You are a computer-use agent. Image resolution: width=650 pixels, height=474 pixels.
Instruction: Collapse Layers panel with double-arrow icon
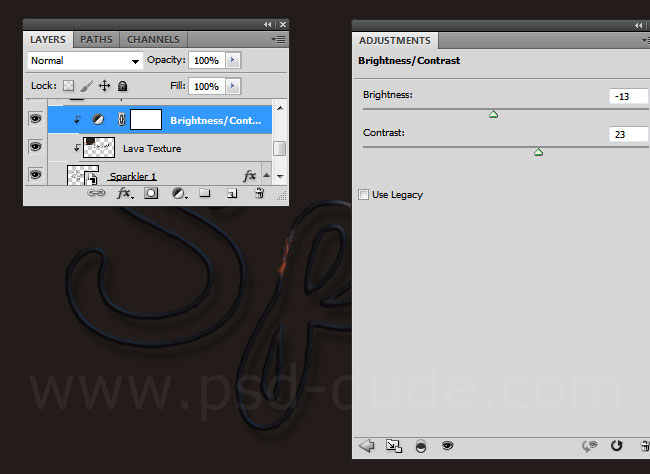(268, 24)
